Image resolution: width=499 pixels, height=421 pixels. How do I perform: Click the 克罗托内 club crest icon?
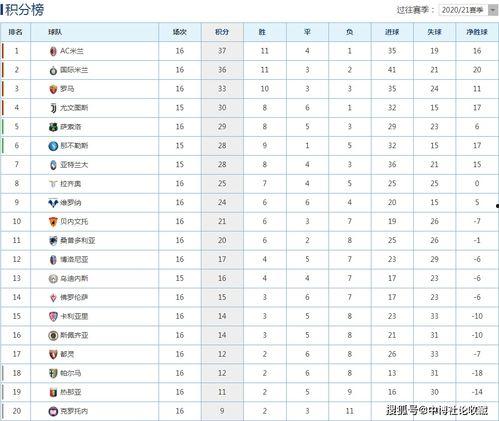point(53,411)
